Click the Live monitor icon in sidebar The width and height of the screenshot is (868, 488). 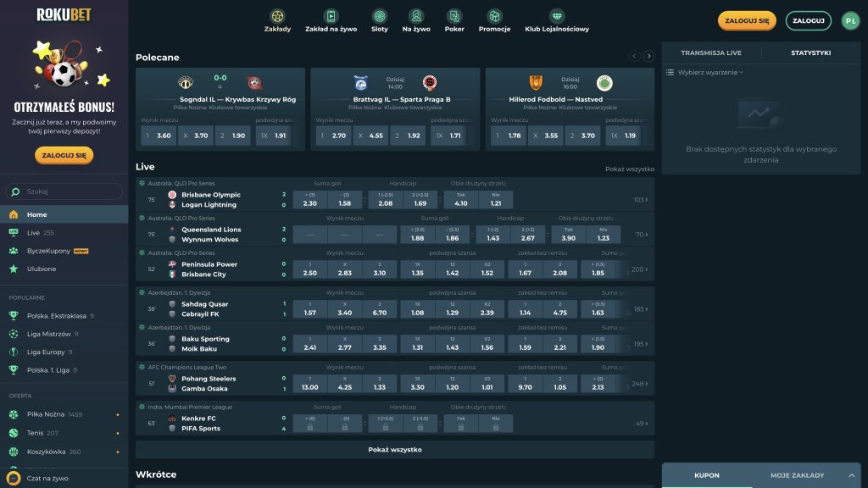14,233
